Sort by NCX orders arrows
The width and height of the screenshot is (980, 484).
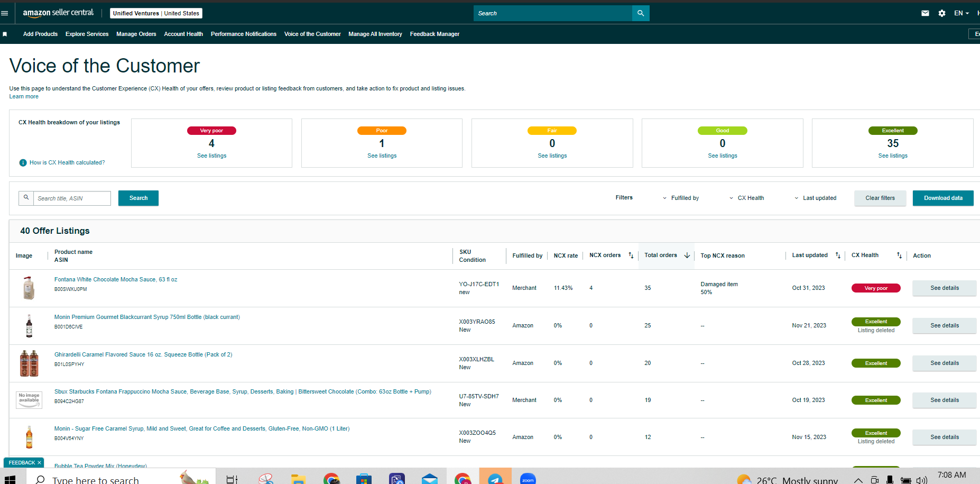point(631,255)
